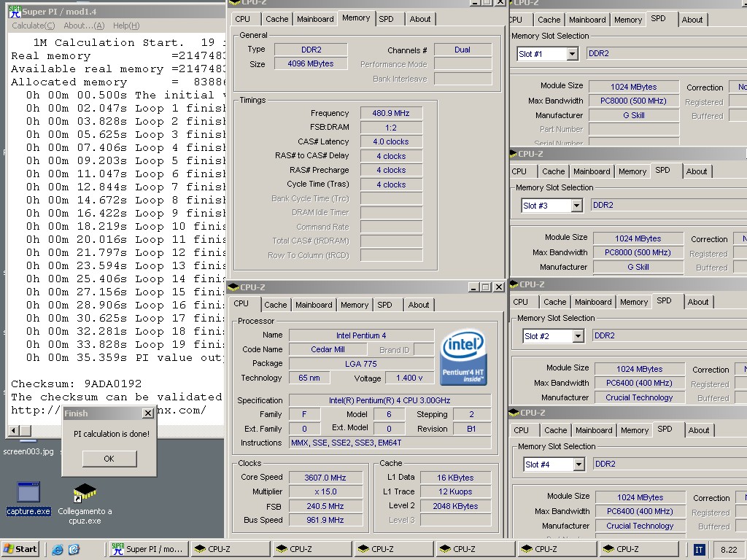This screenshot has height=560, width=747.
Task: Click the Multiplier value x 15.0
Action: click(325, 492)
